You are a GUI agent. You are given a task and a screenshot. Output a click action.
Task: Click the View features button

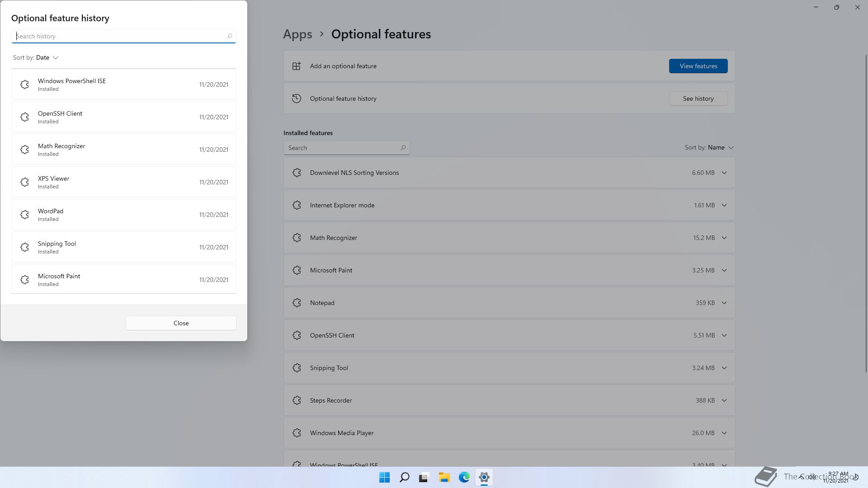coord(698,66)
